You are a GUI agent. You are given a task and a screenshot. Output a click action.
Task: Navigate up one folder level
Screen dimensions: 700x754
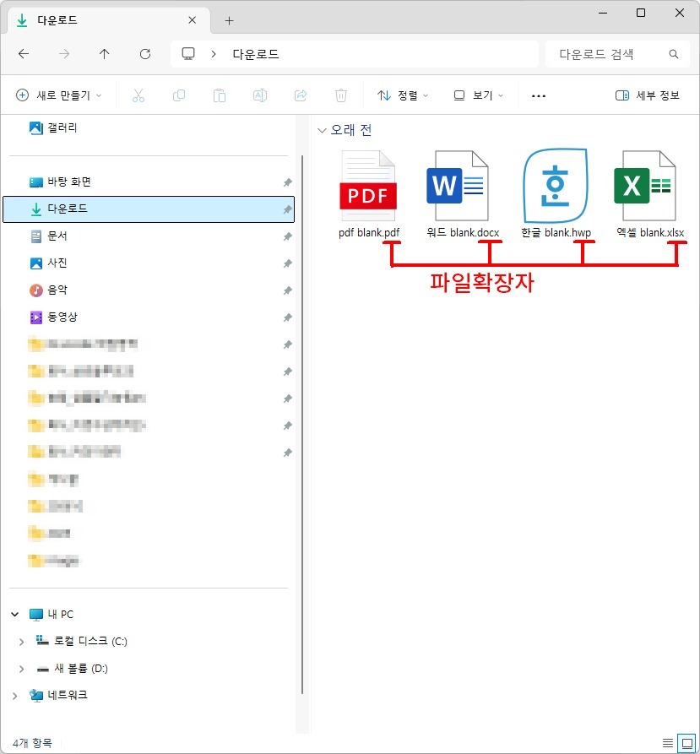105,54
